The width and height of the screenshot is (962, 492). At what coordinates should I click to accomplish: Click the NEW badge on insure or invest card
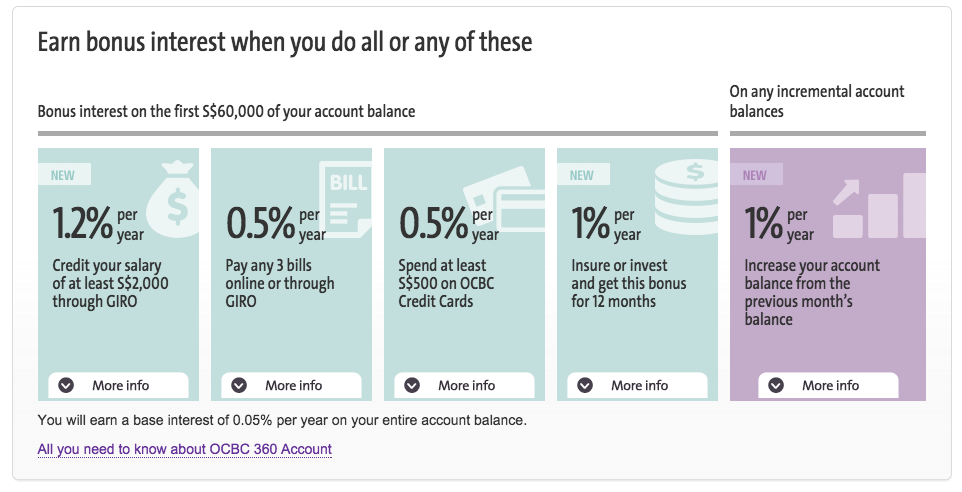click(581, 175)
